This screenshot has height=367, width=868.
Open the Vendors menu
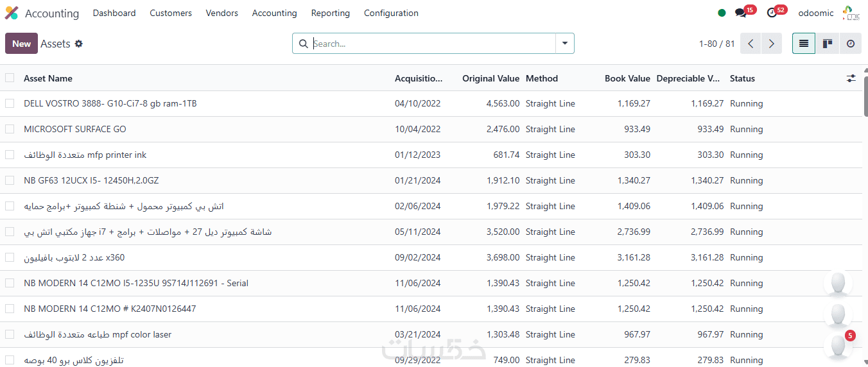coord(221,13)
